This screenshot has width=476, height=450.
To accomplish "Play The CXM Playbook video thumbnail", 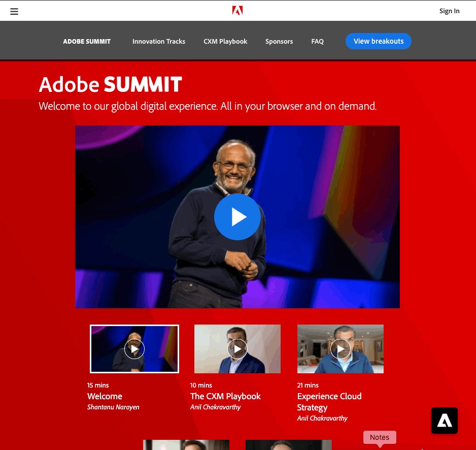I will (x=237, y=349).
